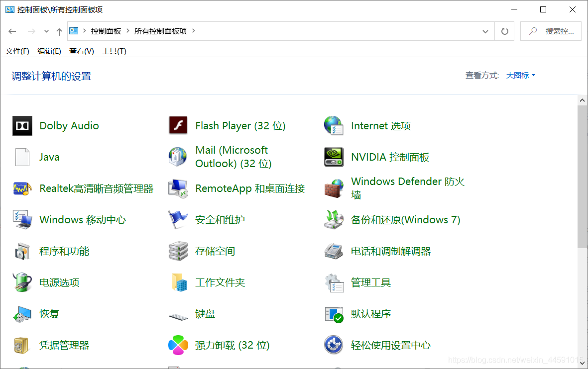
Task: Click the 凭据管理器 safe icon
Action: tap(21, 346)
